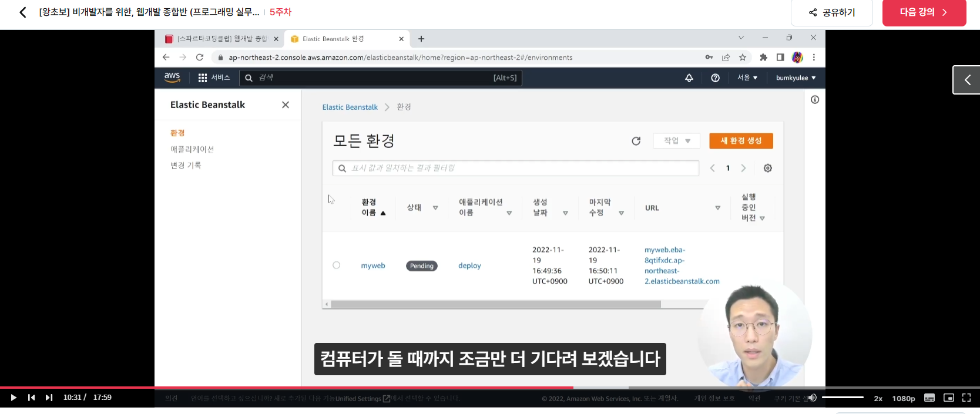Click the Elastic Beanstalk breadcrumb link
Viewport: 980px width, 414px height.
(x=350, y=107)
